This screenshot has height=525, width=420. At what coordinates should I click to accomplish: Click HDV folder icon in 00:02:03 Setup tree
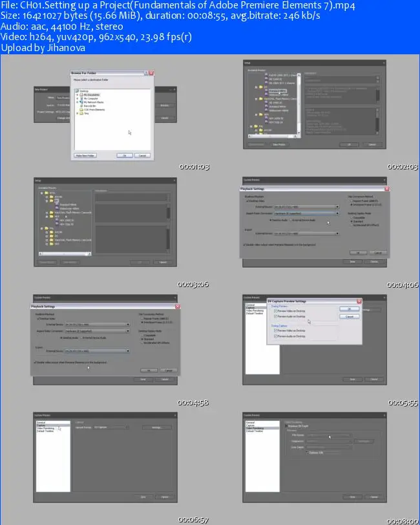(260, 114)
